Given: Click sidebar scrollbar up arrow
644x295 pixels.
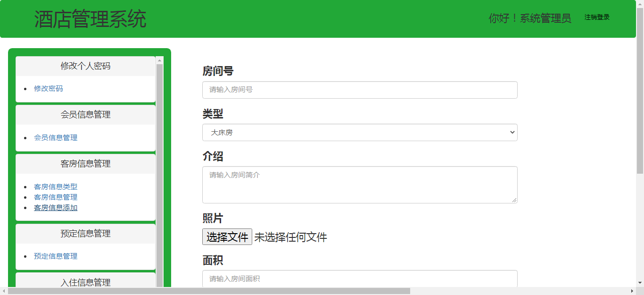Looking at the screenshot, I should pyautogui.click(x=159, y=60).
